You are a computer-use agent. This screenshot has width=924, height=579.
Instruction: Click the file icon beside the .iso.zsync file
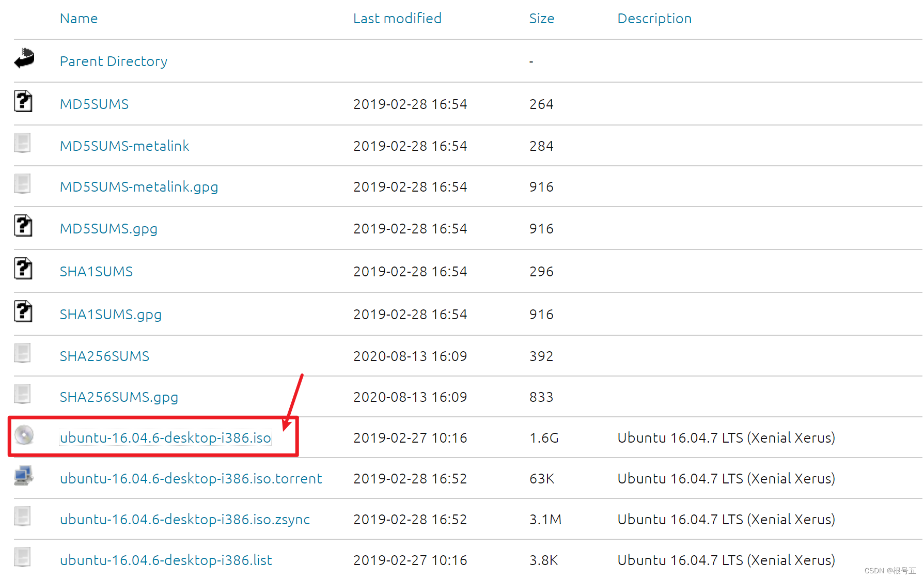(x=22, y=517)
